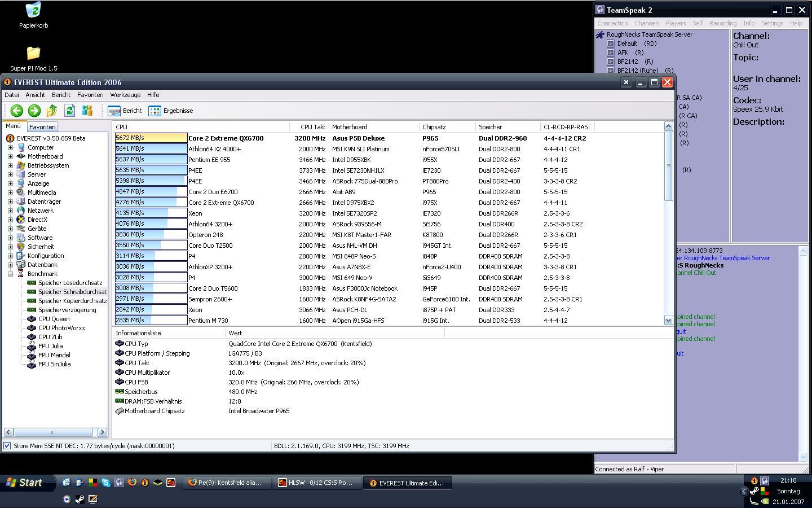Select the Athlon64 X2 4000+ result row
The width and height of the screenshot is (812, 508).
coord(389,149)
